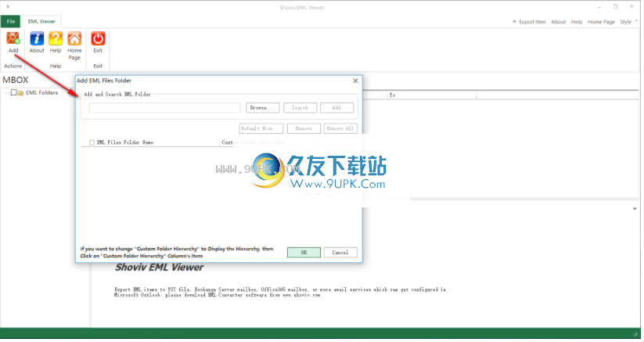Click Help in the top-right menu
Image resolution: width=644 pixels, height=342 pixels.
(x=577, y=22)
